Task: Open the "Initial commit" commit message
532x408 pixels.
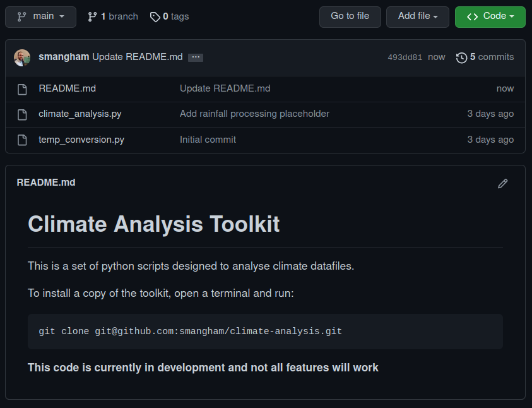Action: click(x=208, y=140)
